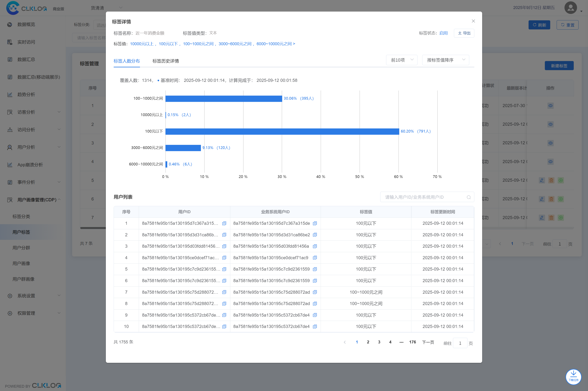
Task: Click delete icon in tag row 6
Action: point(551,199)
